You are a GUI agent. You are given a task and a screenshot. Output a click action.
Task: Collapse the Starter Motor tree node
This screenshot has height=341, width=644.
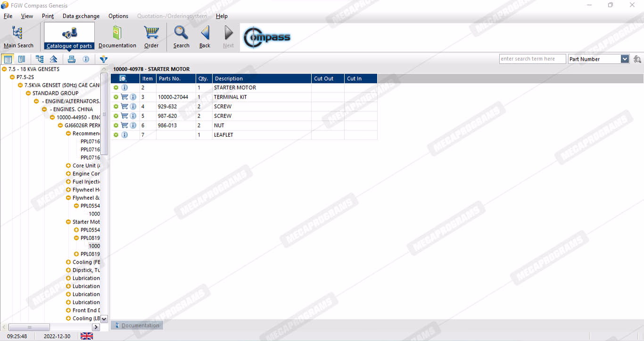coord(68,222)
